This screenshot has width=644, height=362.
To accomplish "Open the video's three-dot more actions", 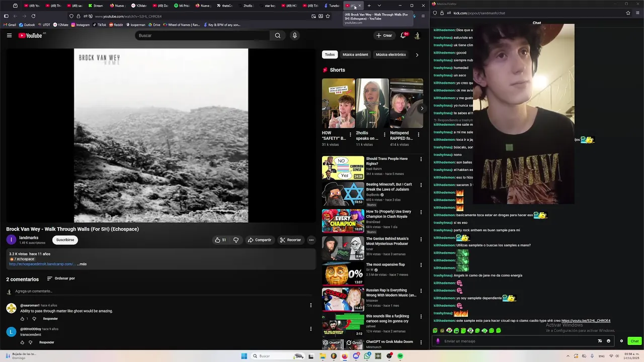I will [x=311, y=240].
